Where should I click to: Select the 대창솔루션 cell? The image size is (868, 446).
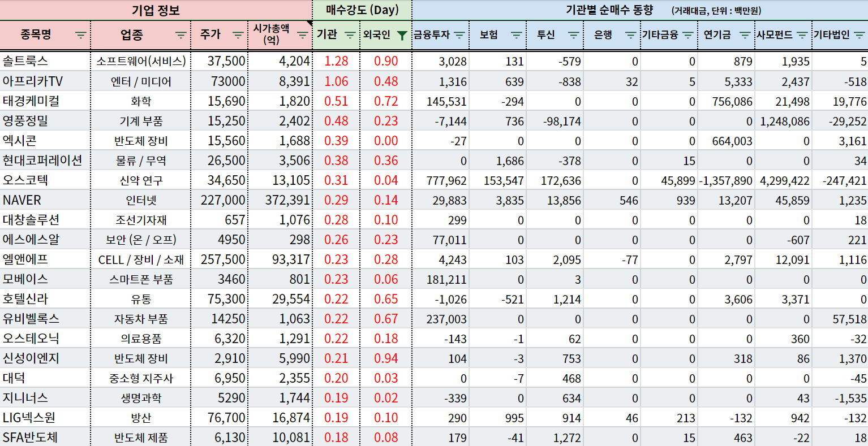point(45,219)
